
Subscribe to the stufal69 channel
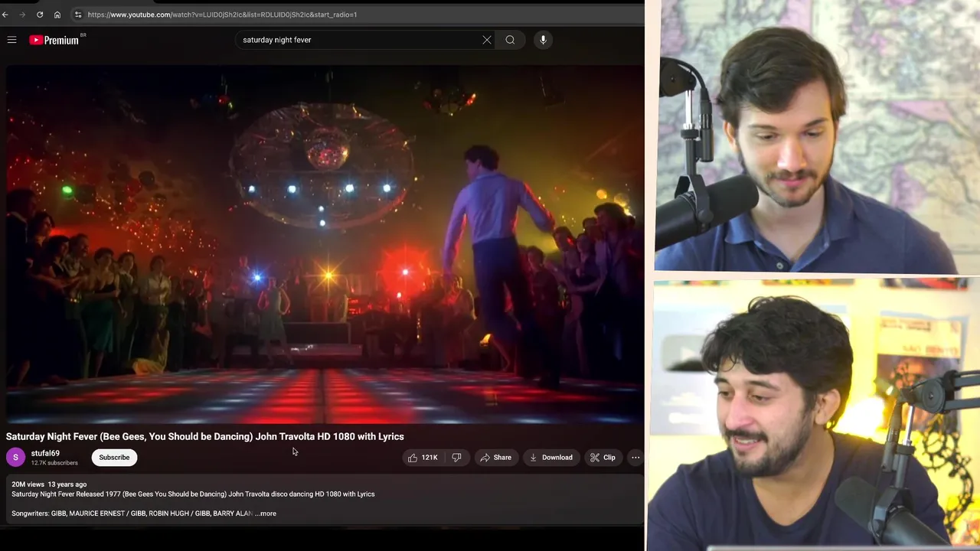point(114,458)
